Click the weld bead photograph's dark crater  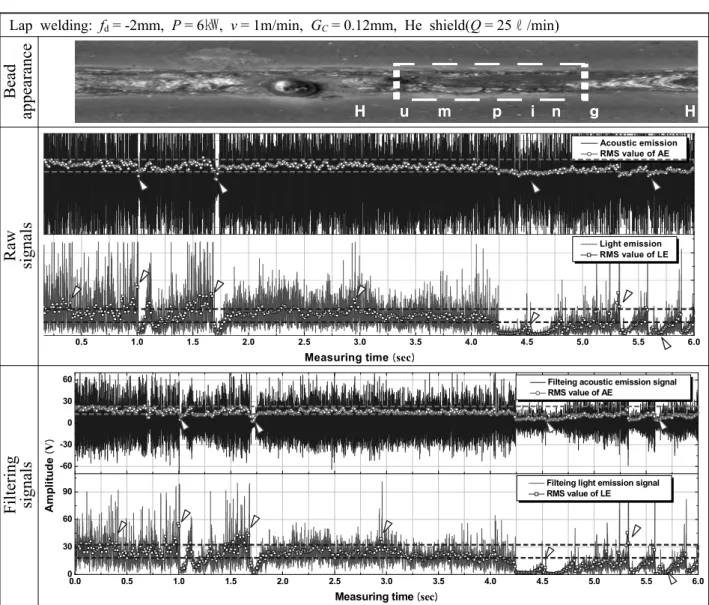click(295, 87)
